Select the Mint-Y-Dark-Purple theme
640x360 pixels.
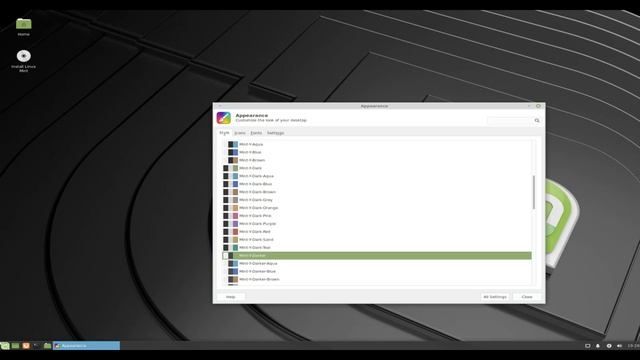(x=377, y=224)
